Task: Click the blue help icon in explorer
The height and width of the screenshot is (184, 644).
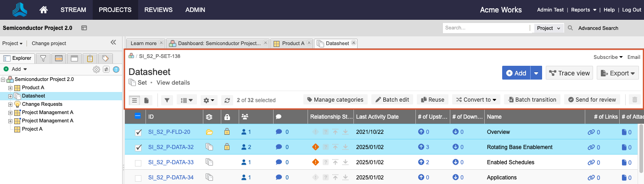Action: click(116, 69)
